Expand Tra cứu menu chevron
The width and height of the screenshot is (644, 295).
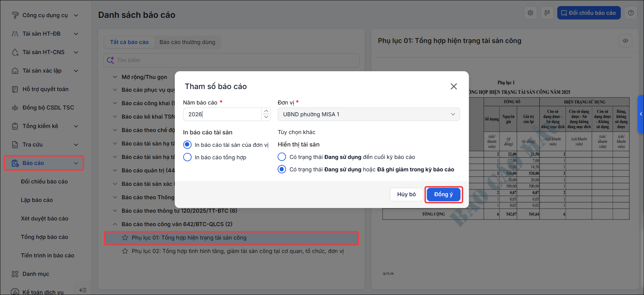[x=76, y=144]
